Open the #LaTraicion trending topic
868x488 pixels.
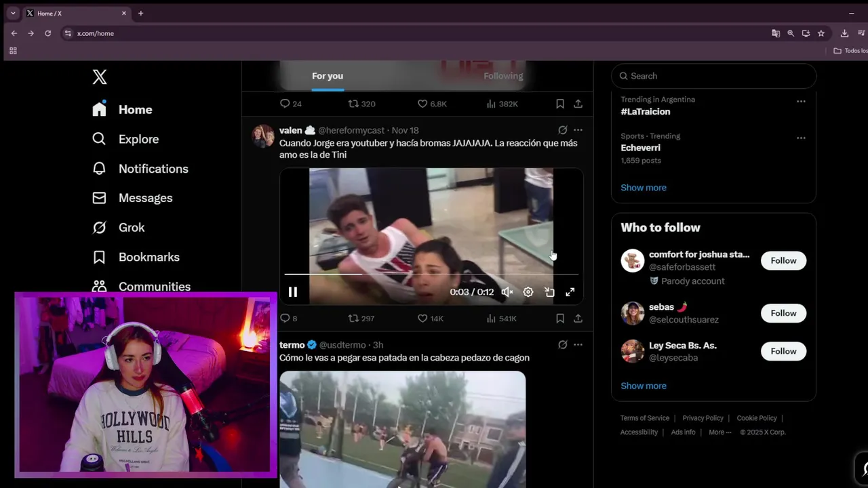pyautogui.click(x=646, y=112)
